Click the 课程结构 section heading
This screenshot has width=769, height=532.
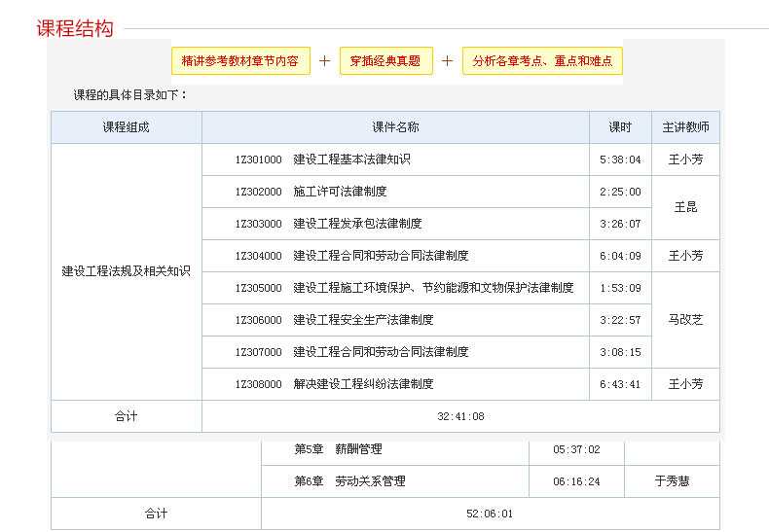[75, 28]
